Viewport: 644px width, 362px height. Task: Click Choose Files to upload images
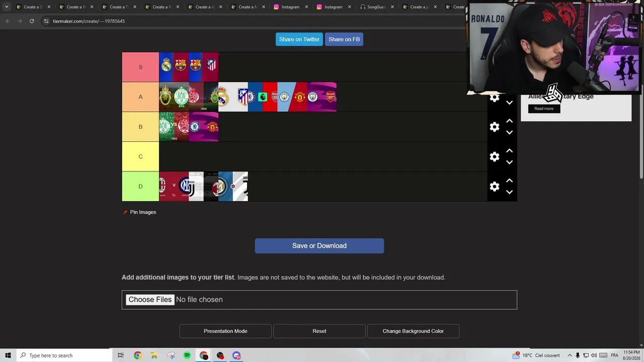(150, 300)
